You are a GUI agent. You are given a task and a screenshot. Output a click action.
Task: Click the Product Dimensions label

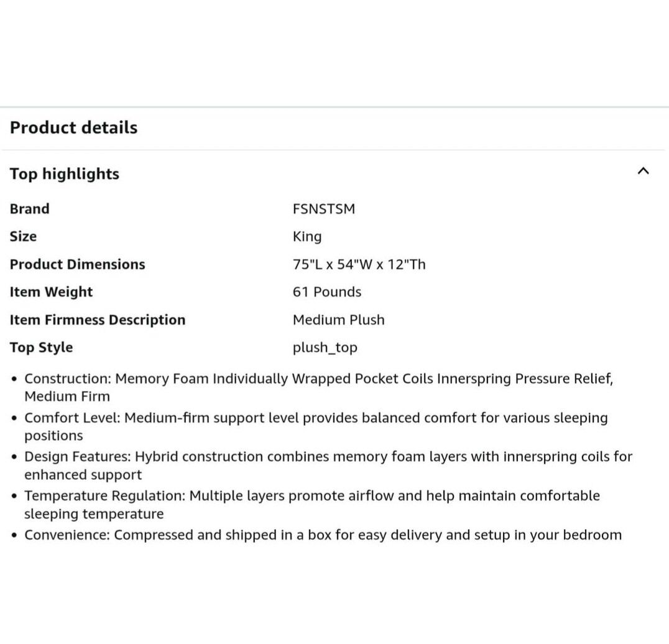pos(77,264)
